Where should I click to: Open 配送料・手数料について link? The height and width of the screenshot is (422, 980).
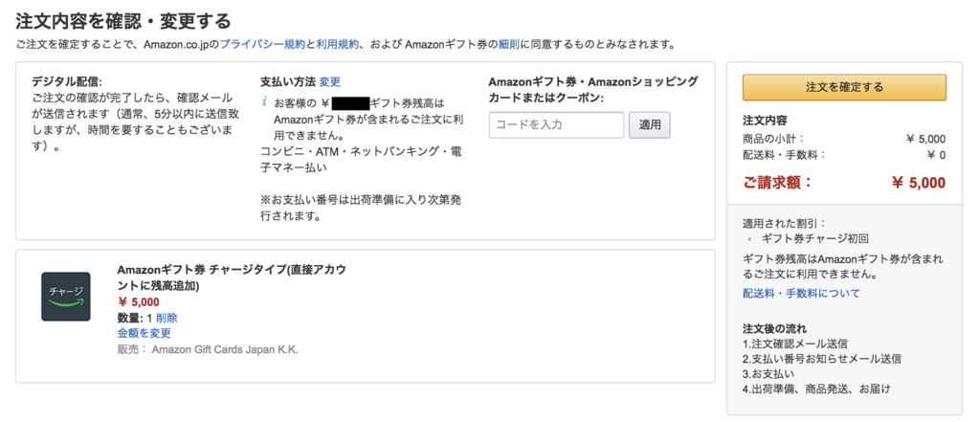pos(801,293)
